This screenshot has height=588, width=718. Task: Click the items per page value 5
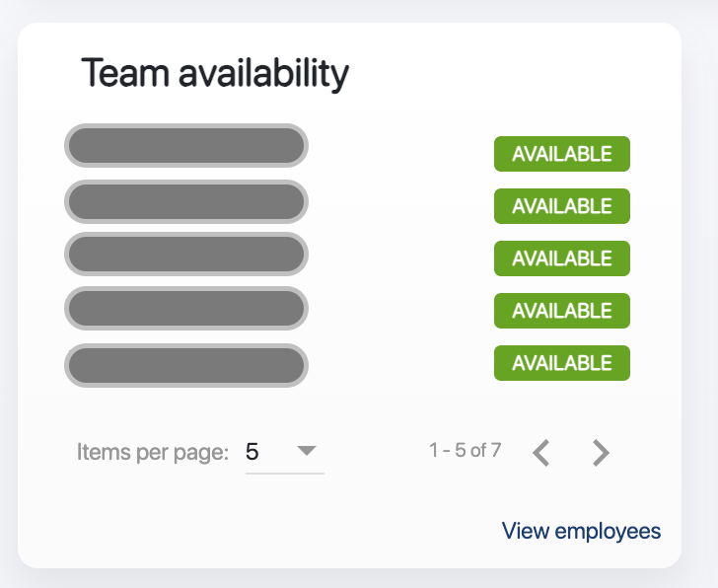click(x=253, y=452)
